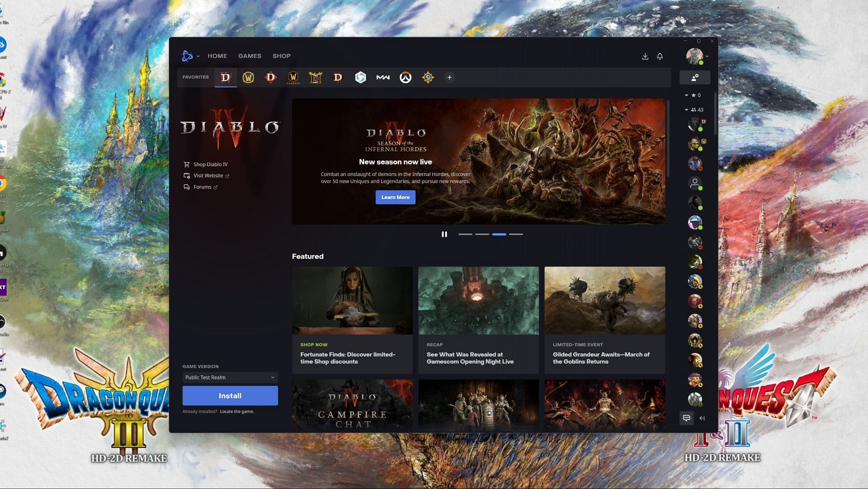Pause the banner carousel
The image size is (868, 489).
tap(444, 234)
